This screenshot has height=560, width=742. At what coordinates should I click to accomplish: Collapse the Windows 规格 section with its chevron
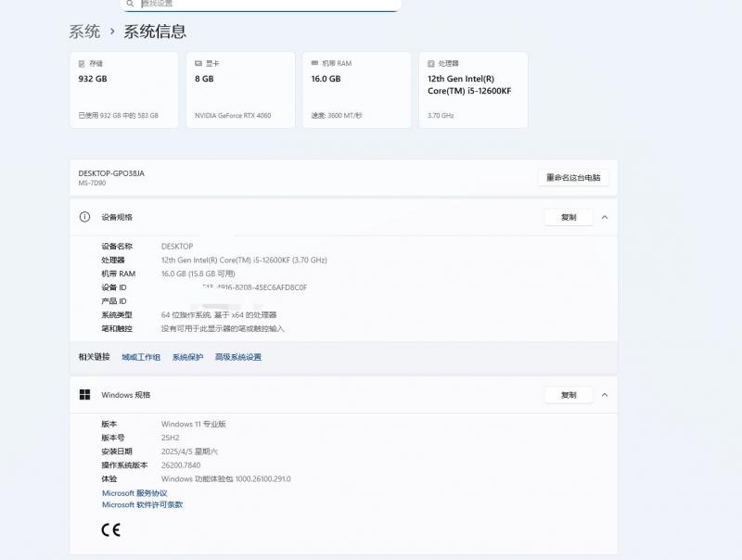coord(605,395)
